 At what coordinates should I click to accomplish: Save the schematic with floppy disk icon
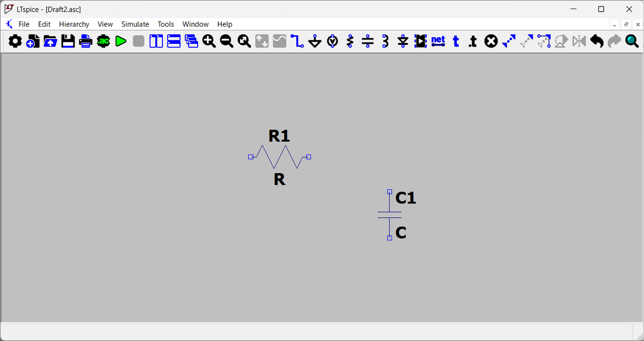tap(68, 41)
